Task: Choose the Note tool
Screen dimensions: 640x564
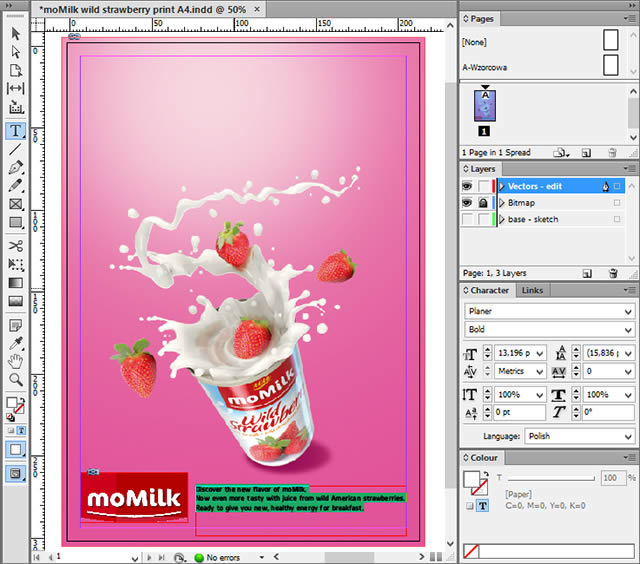Action: pos(16,326)
